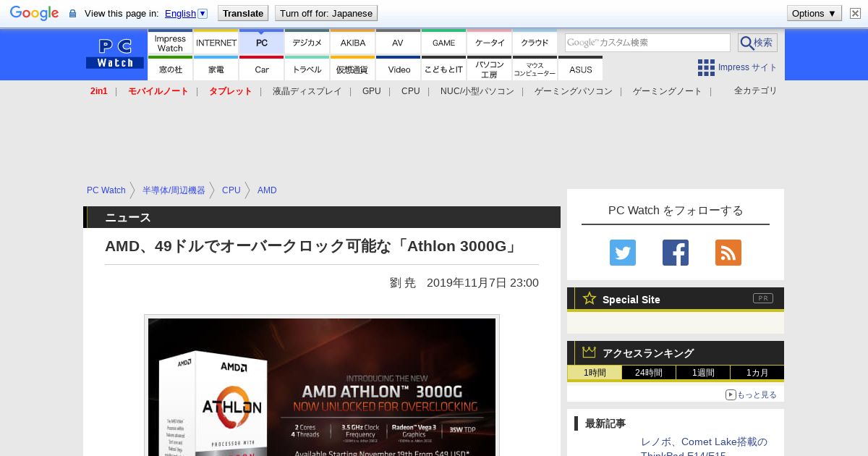This screenshot has height=456, width=868.
Task: Open the 仮想通貨 tab
Action: pyautogui.click(x=353, y=69)
